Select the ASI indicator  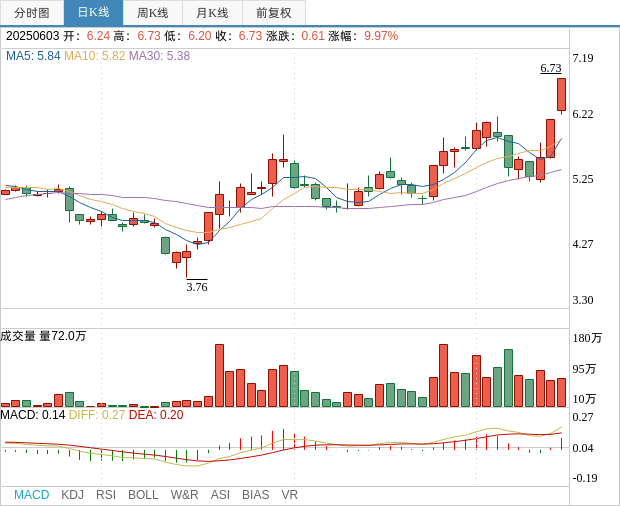(x=220, y=495)
